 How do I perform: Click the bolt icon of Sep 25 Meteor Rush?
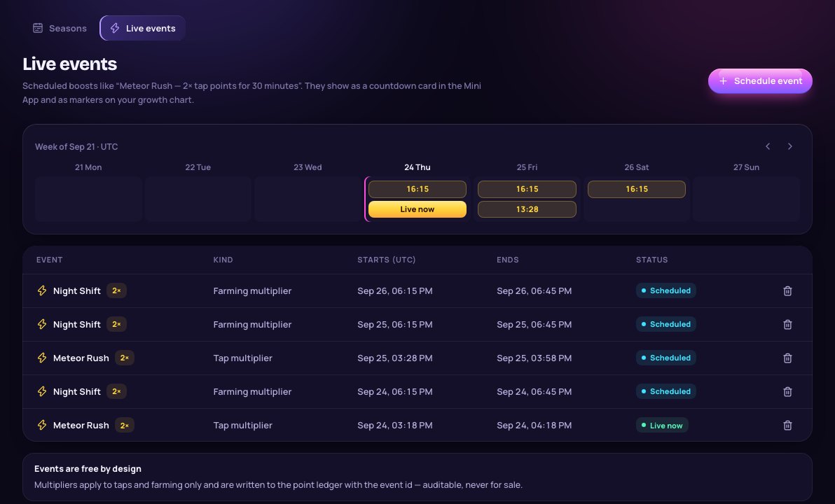click(x=42, y=358)
